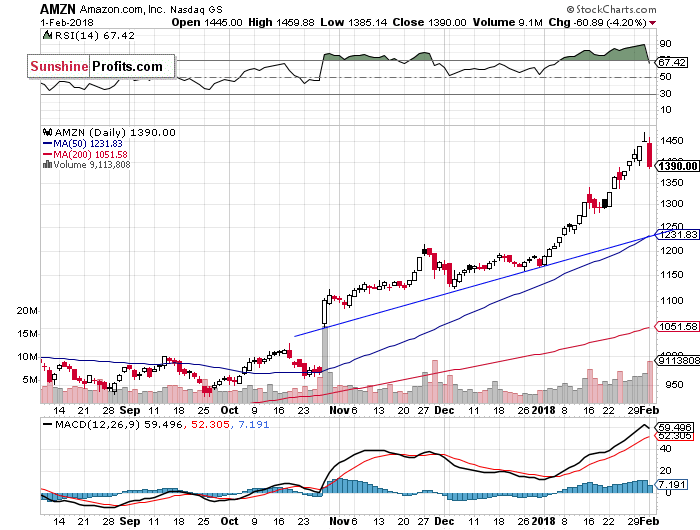Screen dimensions: 700x530
Task: Click the High 1459.88 value
Action: tap(281, 22)
